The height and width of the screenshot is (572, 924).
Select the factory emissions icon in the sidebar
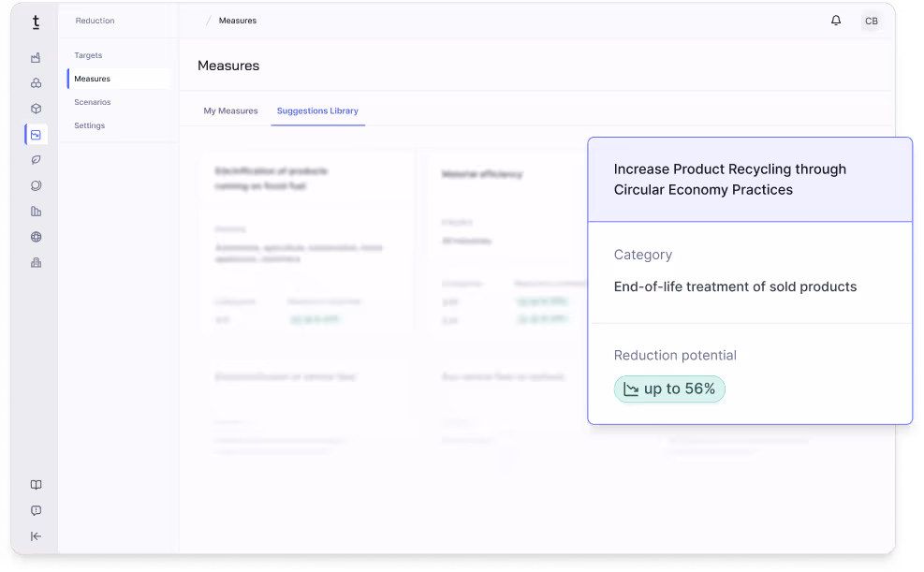pyautogui.click(x=36, y=56)
